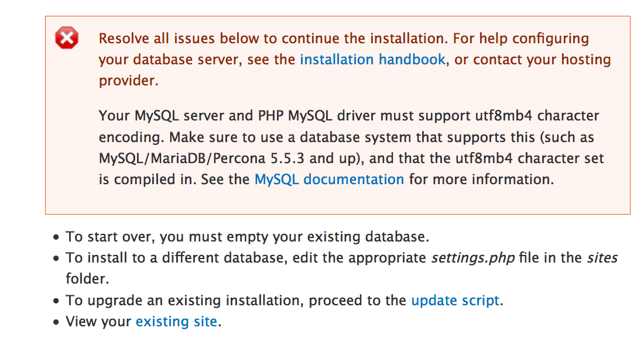Click the red error X icon
644x338 pixels.
[x=67, y=38]
